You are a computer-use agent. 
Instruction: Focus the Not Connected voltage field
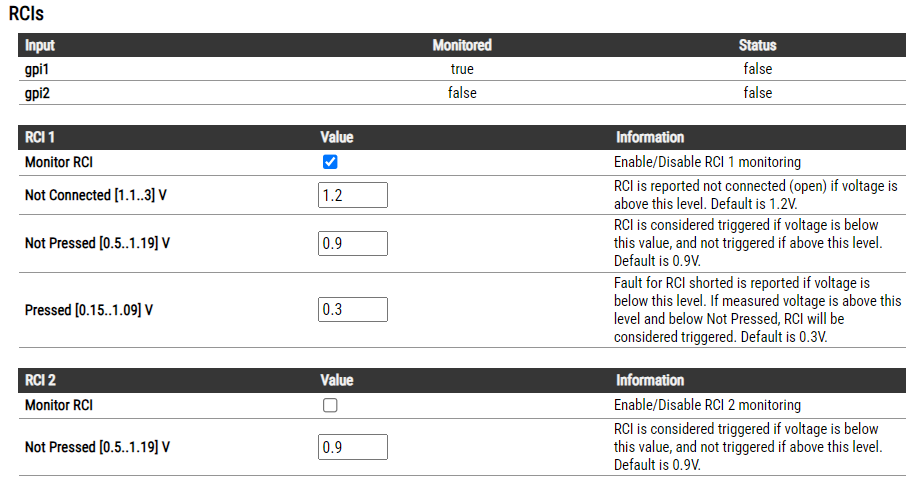(352, 195)
